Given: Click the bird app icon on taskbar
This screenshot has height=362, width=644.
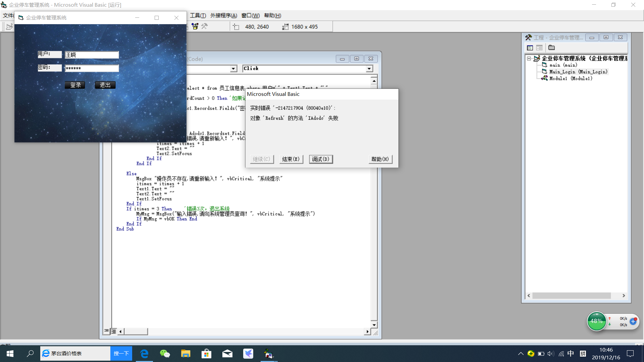Looking at the screenshot, I should pyautogui.click(x=248, y=354).
